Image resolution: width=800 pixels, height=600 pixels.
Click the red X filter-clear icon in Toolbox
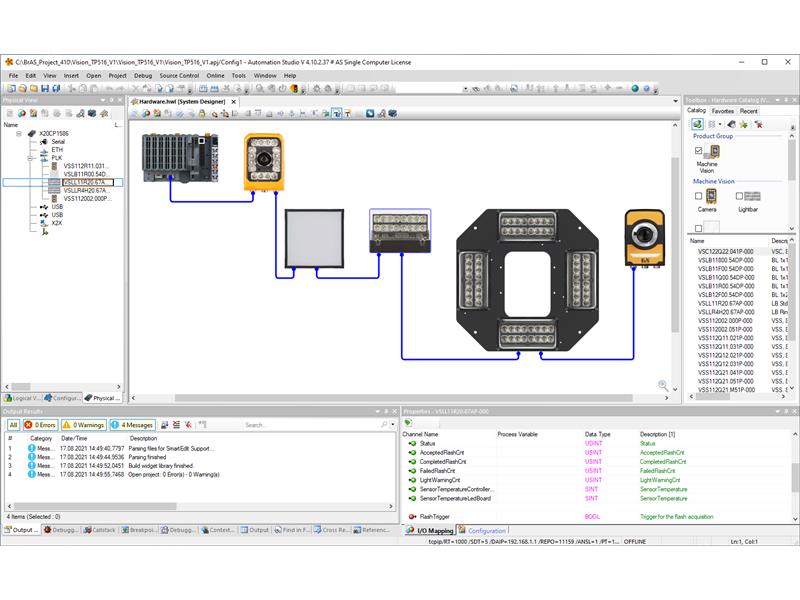coord(759,124)
